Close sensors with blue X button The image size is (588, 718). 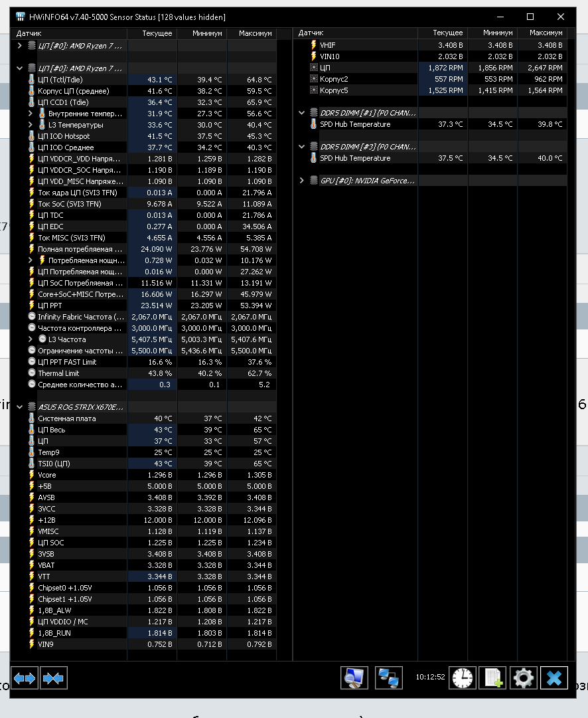pyautogui.click(x=554, y=677)
